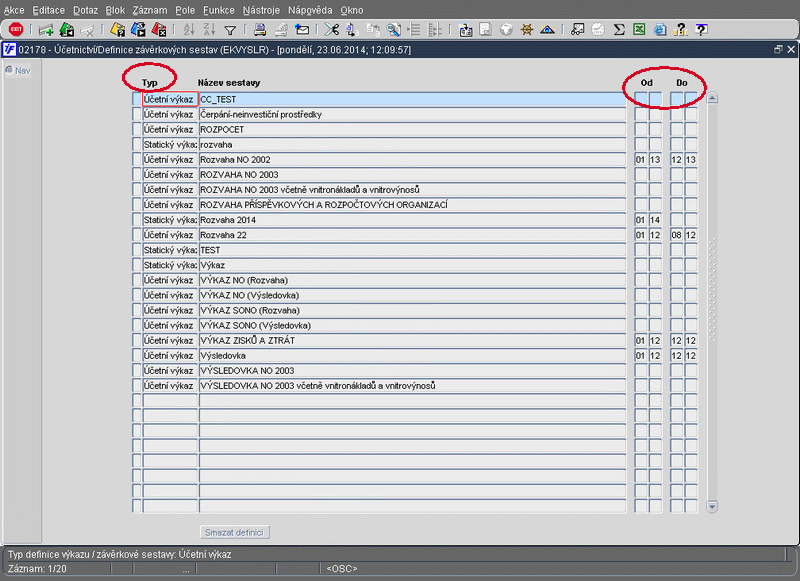This screenshot has width=800, height=581.
Task: Click the Rozvaha 2014 row name
Action: pyautogui.click(x=412, y=220)
